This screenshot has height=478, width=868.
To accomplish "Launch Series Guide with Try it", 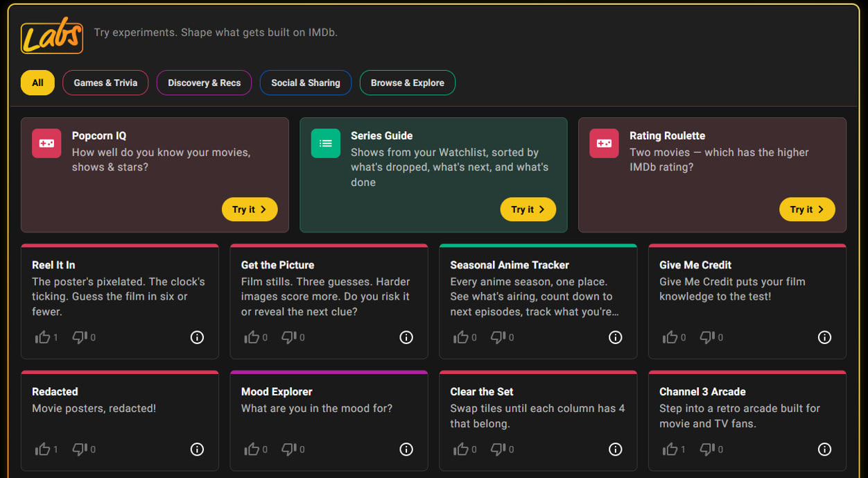I will tap(528, 210).
